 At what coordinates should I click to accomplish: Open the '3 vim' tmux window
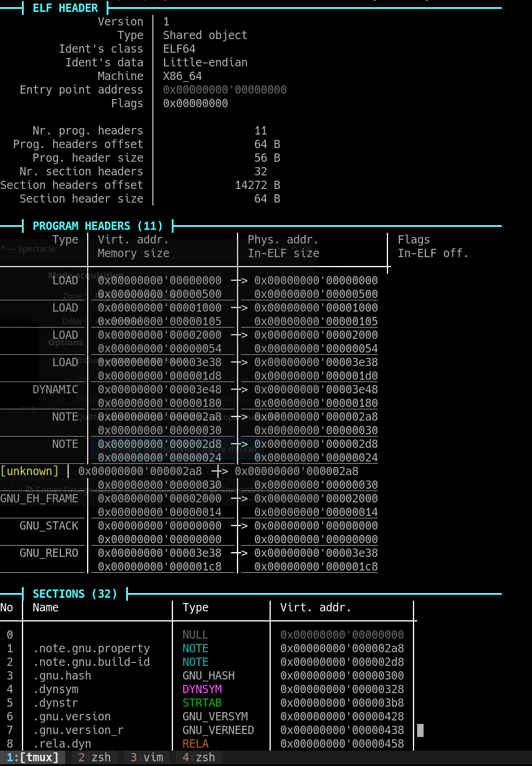(x=146, y=757)
